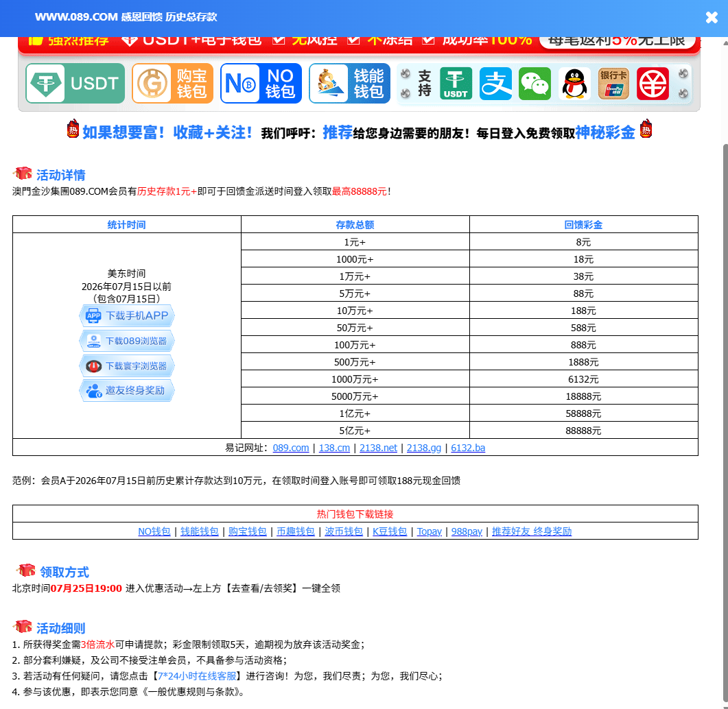Click the 18888元 bonus cell
Screen dimensions: 728x709
[x=584, y=396]
